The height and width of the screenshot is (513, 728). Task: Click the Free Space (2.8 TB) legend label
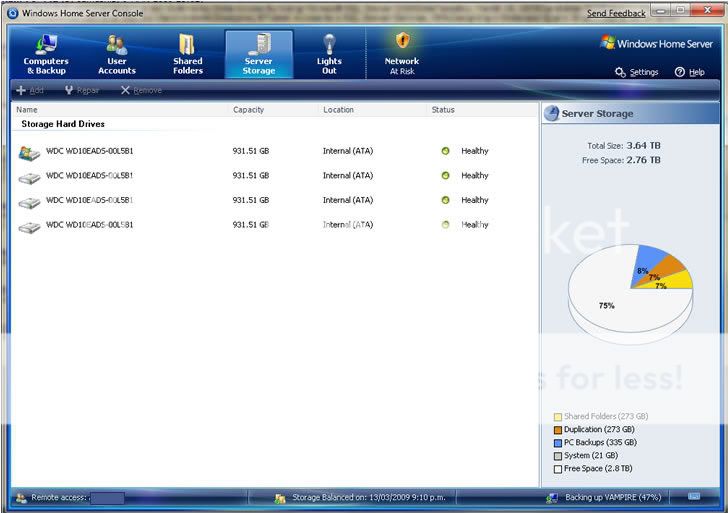click(x=598, y=468)
